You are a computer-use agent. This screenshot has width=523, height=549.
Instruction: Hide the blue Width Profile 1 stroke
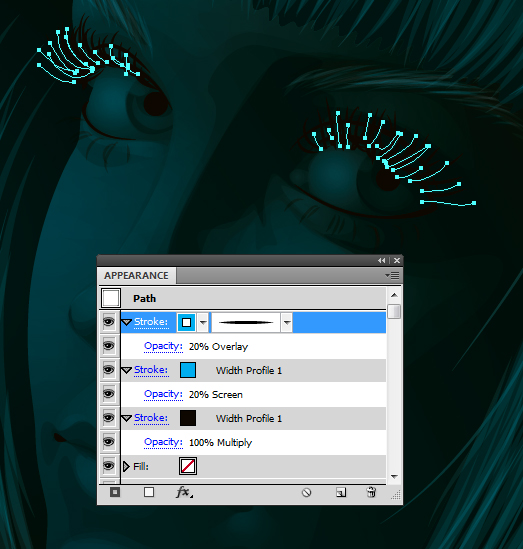pos(109,370)
